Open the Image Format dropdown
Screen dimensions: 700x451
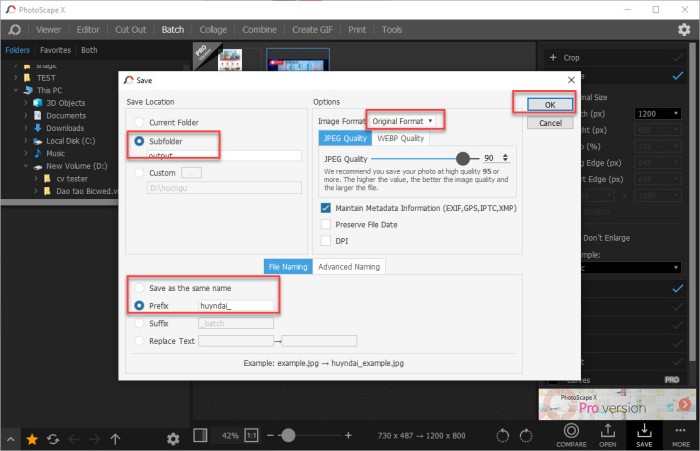tap(404, 121)
